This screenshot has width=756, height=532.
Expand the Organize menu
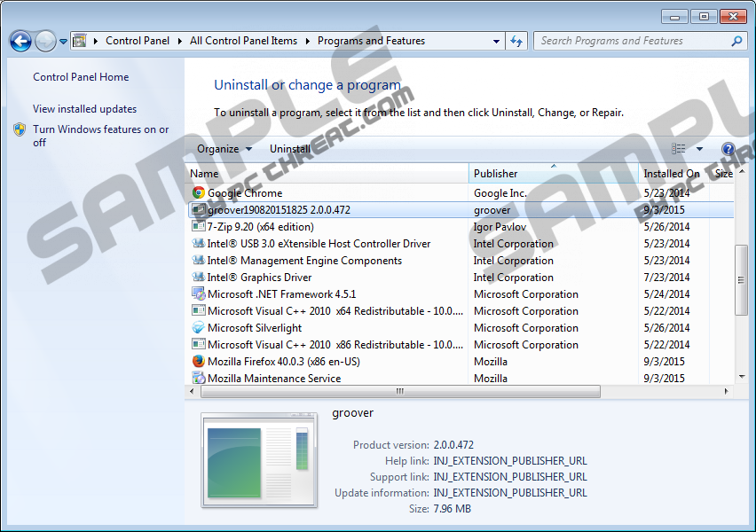(x=224, y=149)
